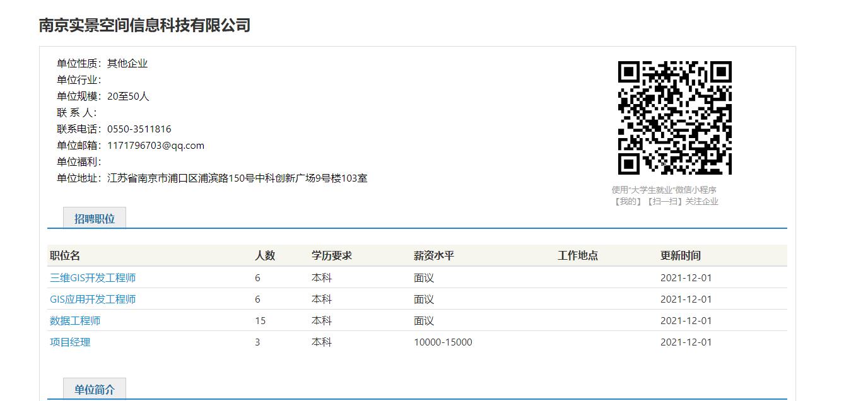Click the 职位名 column header

tap(65, 255)
